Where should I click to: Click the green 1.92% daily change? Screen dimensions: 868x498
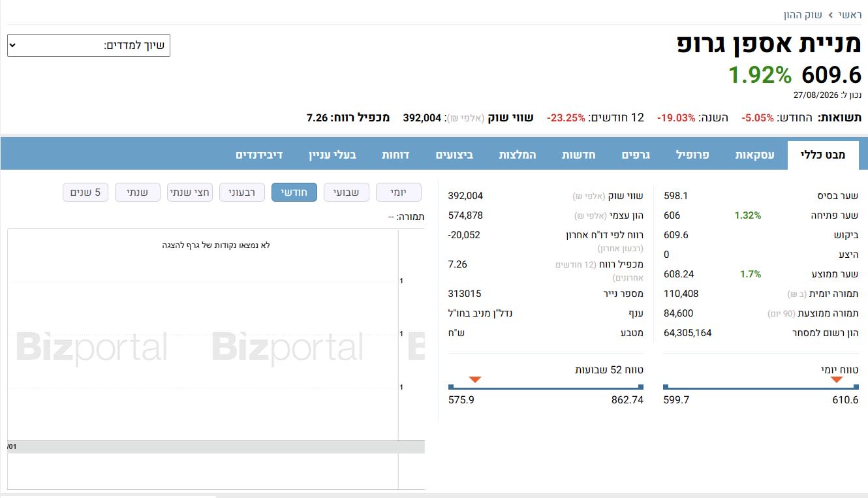pyautogui.click(x=760, y=75)
